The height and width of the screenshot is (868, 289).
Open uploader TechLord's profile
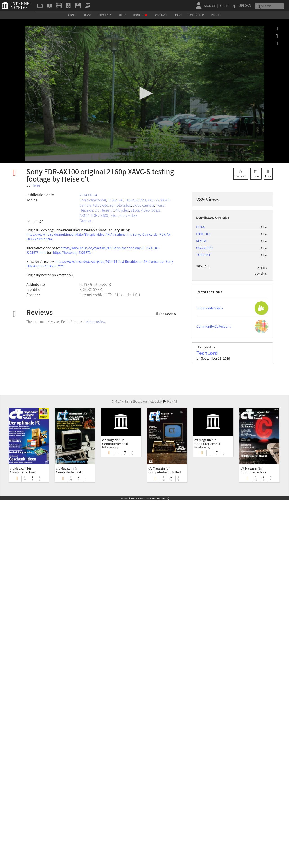pos(207,353)
